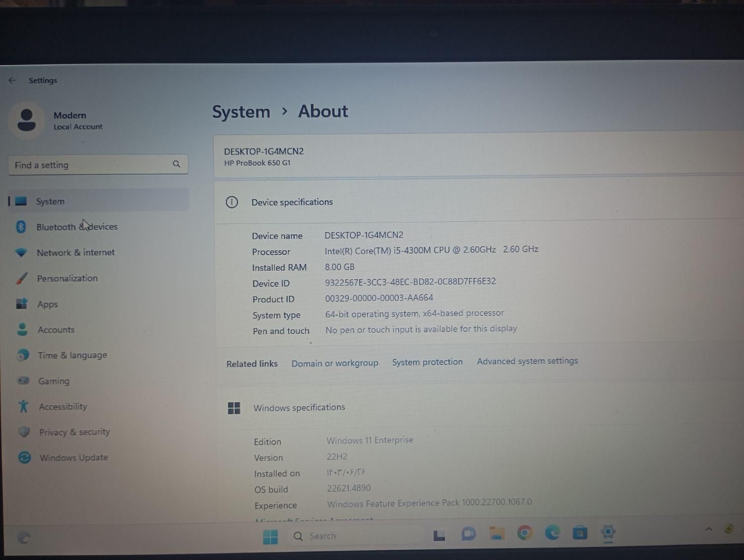This screenshot has width=744, height=560.
Task: Click the taskbar Search box
Action: [355, 536]
